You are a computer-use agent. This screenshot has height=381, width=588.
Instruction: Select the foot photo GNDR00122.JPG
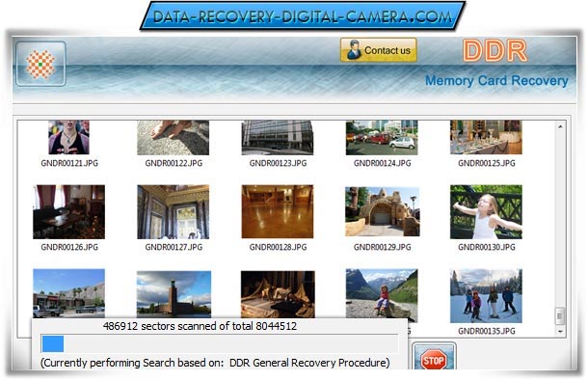[174, 138]
